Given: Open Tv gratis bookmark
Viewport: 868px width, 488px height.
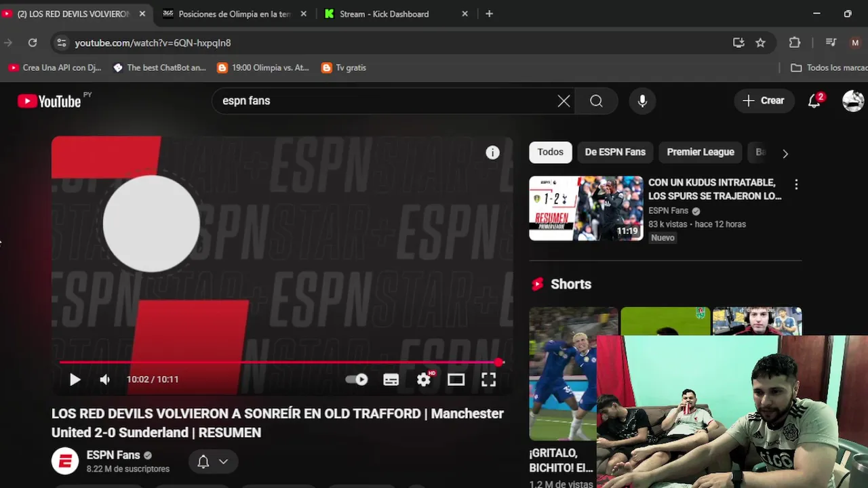Looking at the screenshot, I should click(x=344, y=68).
